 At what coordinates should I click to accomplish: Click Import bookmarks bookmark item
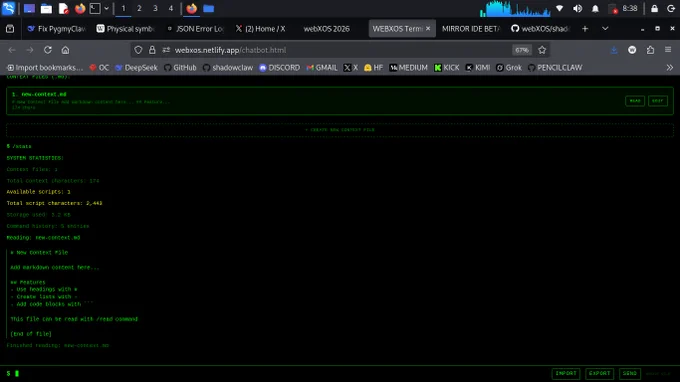click(x=45, y=68)
